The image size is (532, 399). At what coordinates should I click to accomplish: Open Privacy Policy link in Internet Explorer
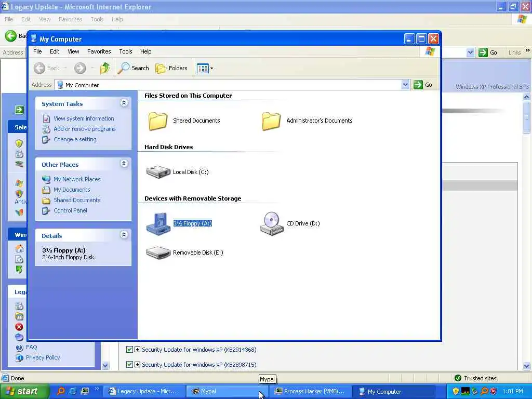(43, 357)
